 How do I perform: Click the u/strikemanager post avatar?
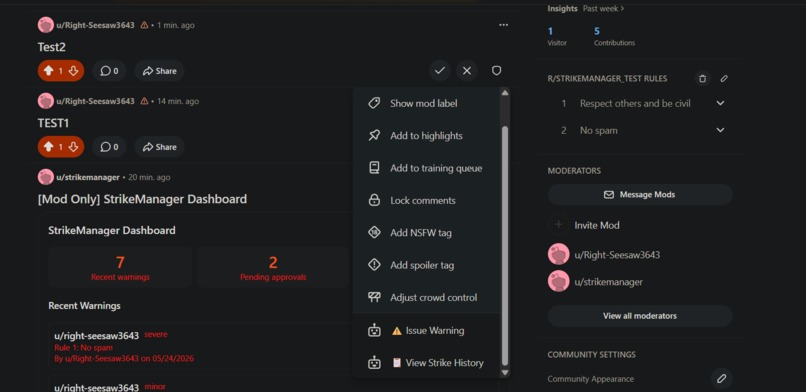coord(46,177)
